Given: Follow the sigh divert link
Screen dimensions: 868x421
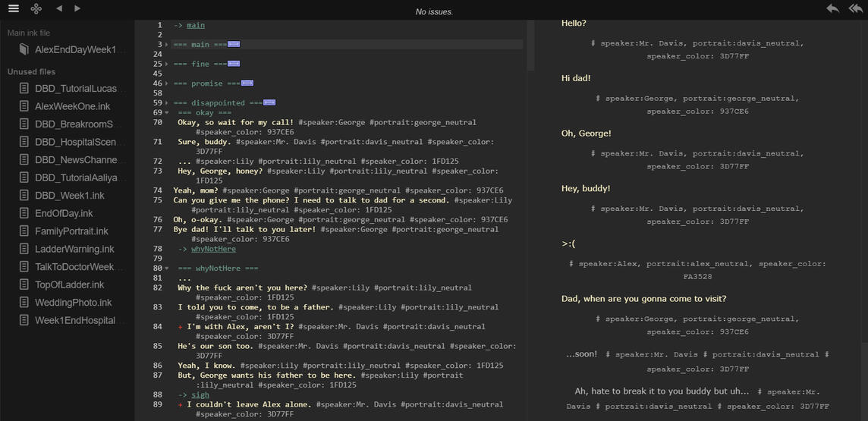Looking at the screenshot, I should pyautogui.click(x=200, y=395).
